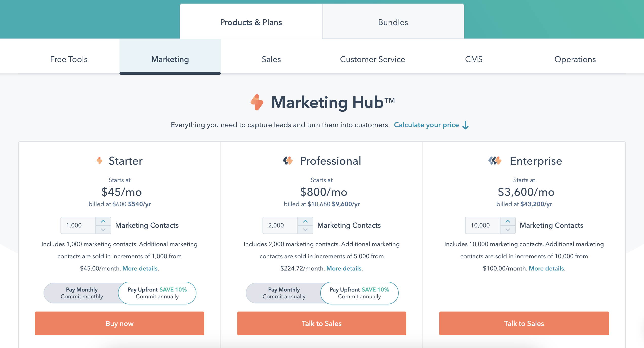Click the $540/yr billing text
The image size is (644, 348).
[139, 204]
